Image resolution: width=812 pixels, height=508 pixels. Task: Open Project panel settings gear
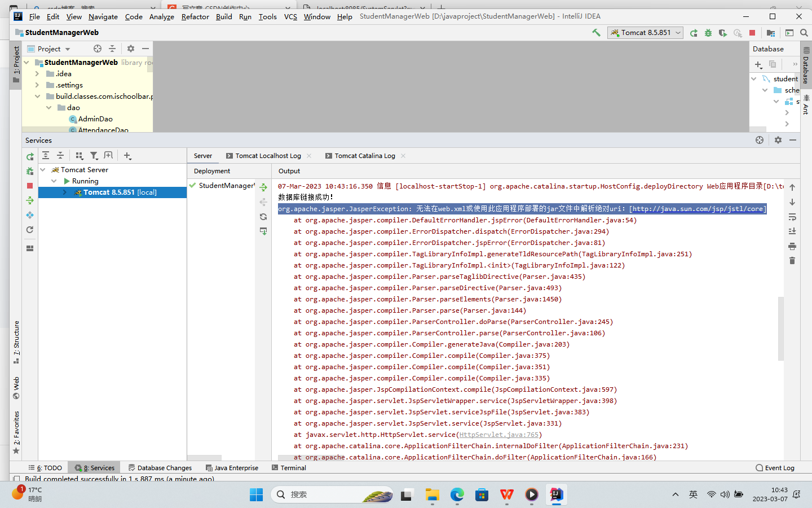tap(131, 49)
